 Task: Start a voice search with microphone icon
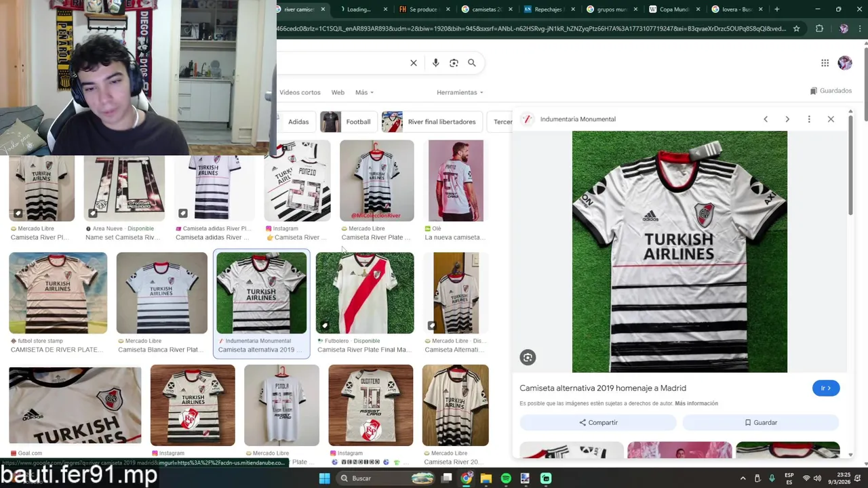click(x=435, y=63)
